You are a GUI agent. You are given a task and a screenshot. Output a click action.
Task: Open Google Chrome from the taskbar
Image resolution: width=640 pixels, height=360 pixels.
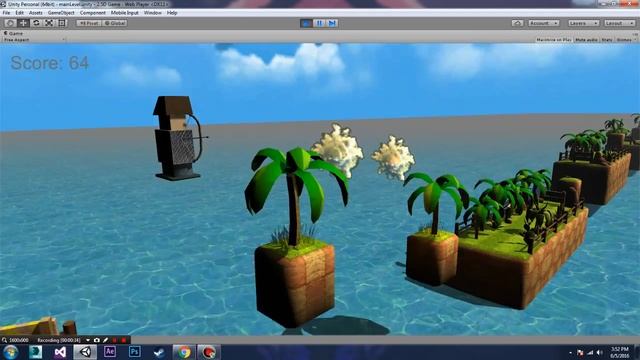184,352
